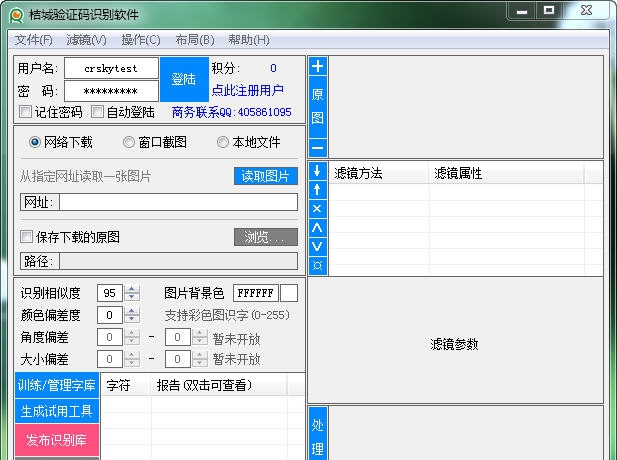The height and width of the screenshot is (460, 617).
Task: Click the plus icon above 原图
Action: pyautogui.click(x=318, y=67)
